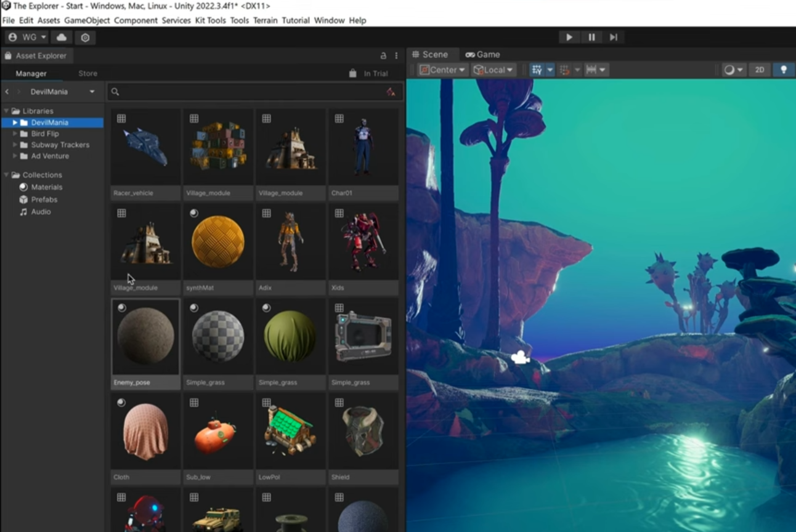Toggle 2D view mode in the Scene toolbar
This screenshot has height=532, width=796.
coord(760,70)
